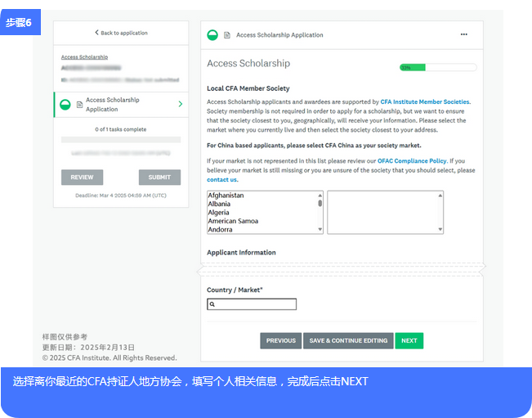Image resolution: width=532 pixels, height=418 pixels.
Task: Open the three-dot more options menu
Action: point(464,34)
